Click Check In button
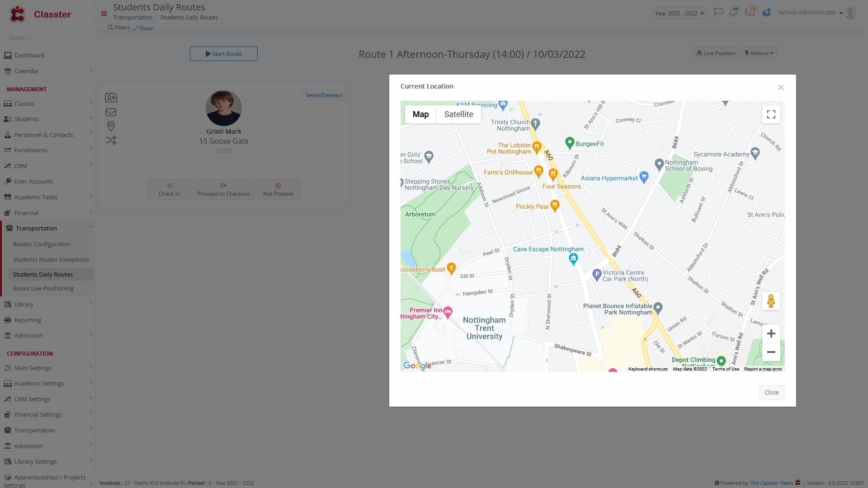The image size is (868, 488). tap(169, 189)
